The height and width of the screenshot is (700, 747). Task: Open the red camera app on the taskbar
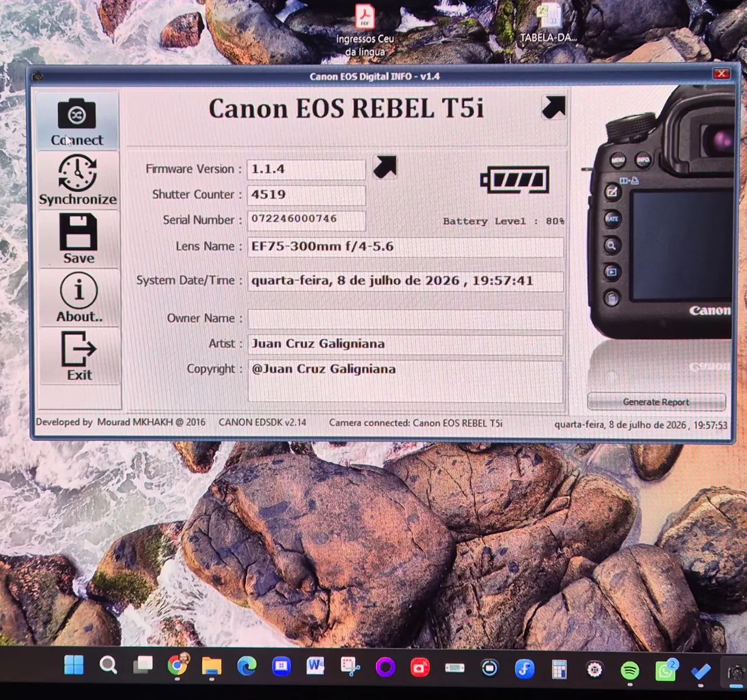[x=420, y=667]
